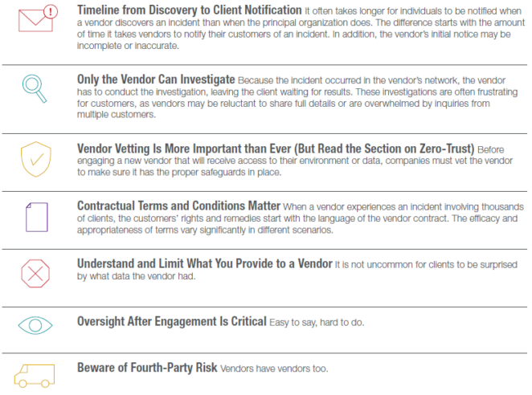Click 'Oversight After Engagement Is Critical' heading
532x395 pixels.
click(x=172, y=321)
